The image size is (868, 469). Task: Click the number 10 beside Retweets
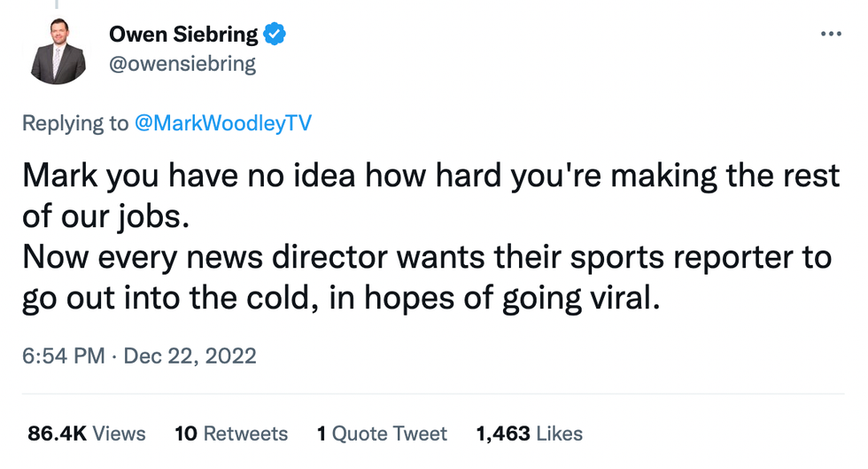tap(185, 434)
